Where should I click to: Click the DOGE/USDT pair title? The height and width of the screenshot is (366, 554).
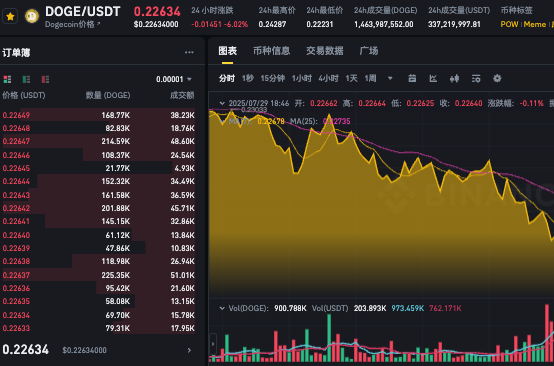(83, 12)
